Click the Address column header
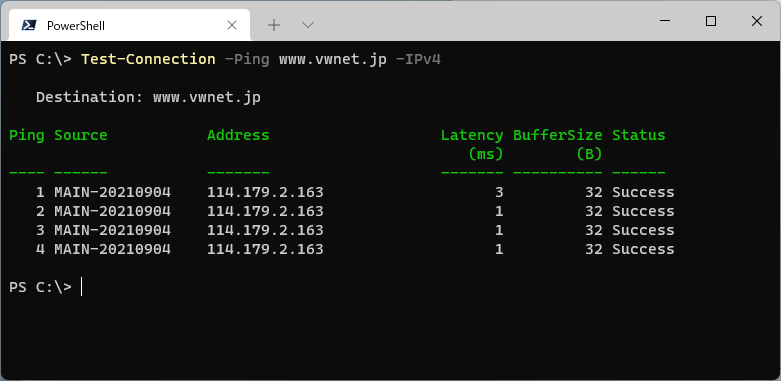 238,135
